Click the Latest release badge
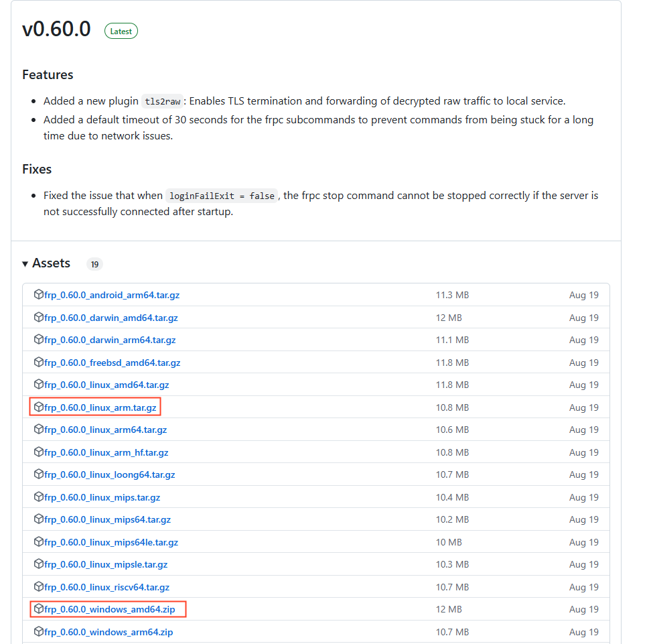 pyautogui.click(x=121, y=31)
